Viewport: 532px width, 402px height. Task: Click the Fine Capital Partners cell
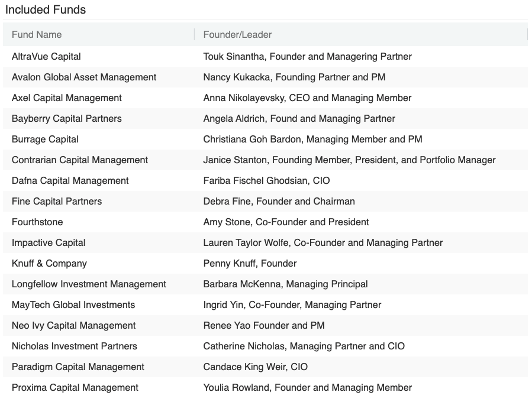tap(57, 202)
